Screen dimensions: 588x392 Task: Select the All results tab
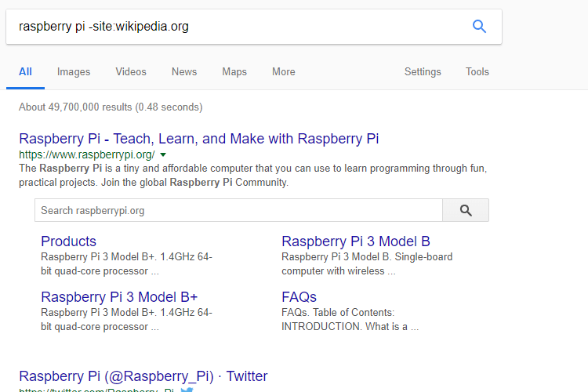[25, 71]
